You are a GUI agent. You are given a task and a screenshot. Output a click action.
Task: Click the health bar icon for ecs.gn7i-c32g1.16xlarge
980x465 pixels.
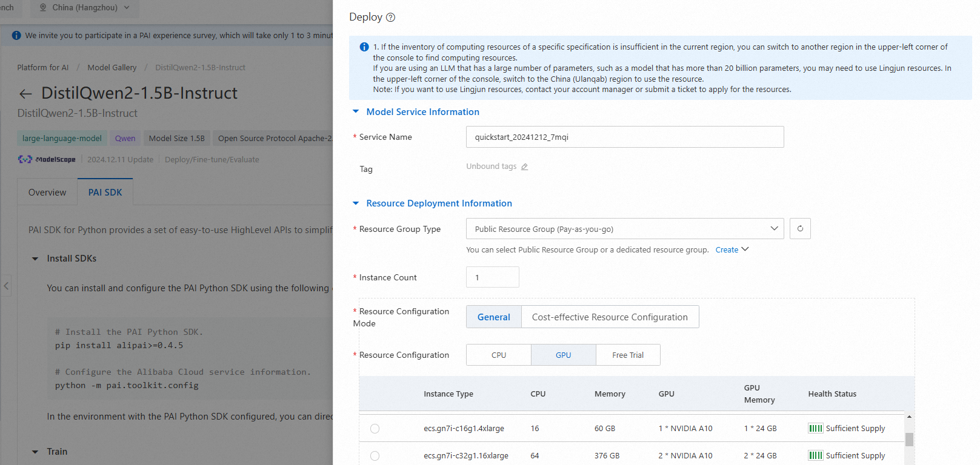point(815,455)
